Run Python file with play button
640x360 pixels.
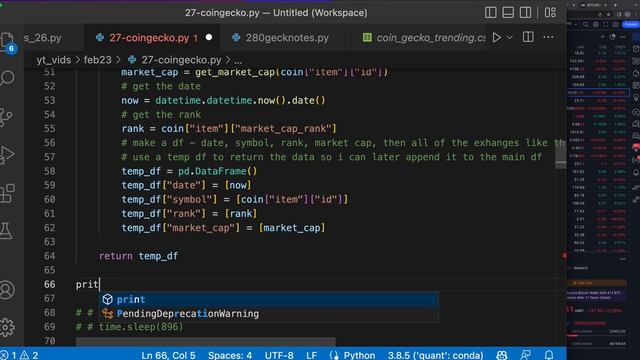pyautogui.click(x=496, y=38)
